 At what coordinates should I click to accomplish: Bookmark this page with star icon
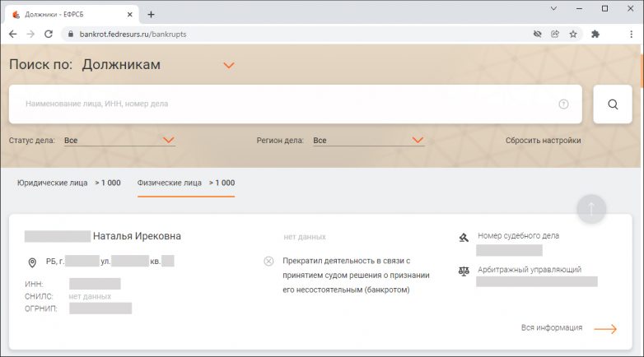point(573,34)
